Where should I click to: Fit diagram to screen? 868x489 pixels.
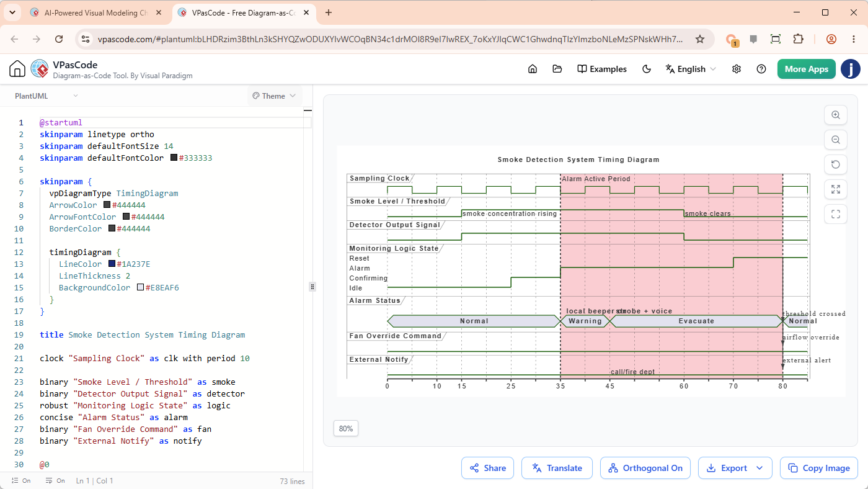835,189
